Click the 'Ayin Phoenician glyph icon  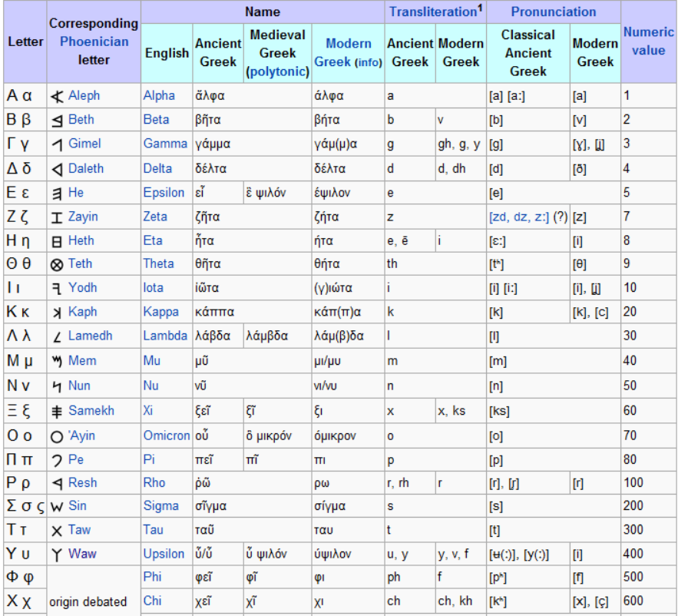(x=57, y=437)
